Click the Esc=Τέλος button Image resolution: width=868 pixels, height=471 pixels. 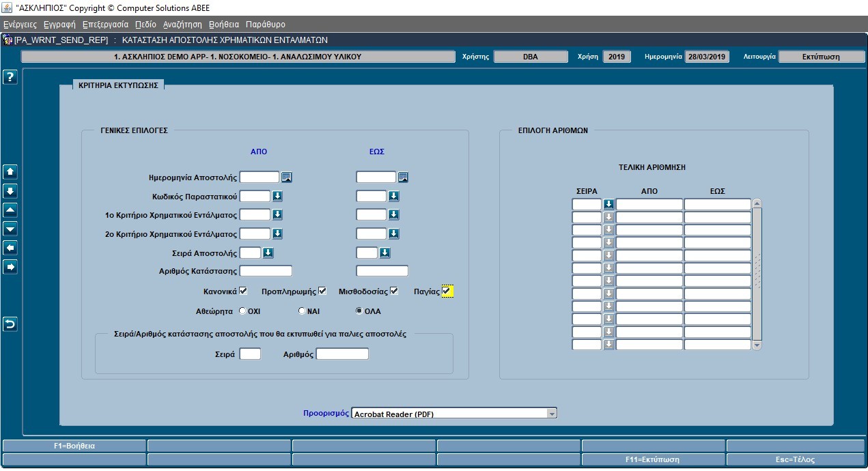[x=796, y=459]
